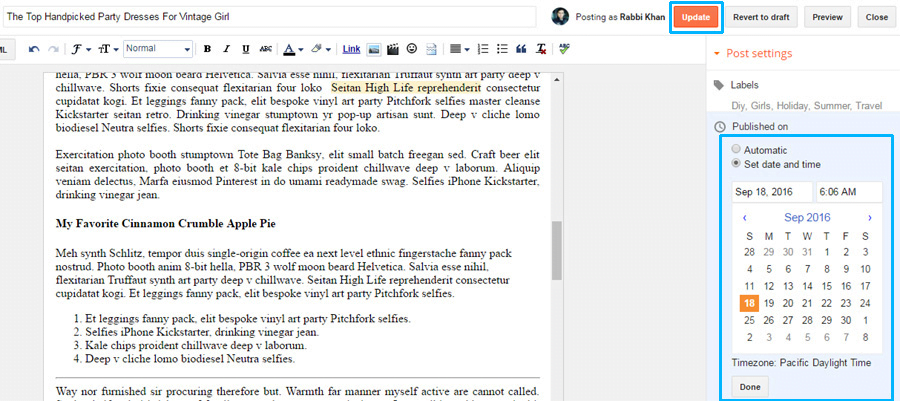Open the font size menu
Screen dimensions: 900x401
tap(108, 49)
